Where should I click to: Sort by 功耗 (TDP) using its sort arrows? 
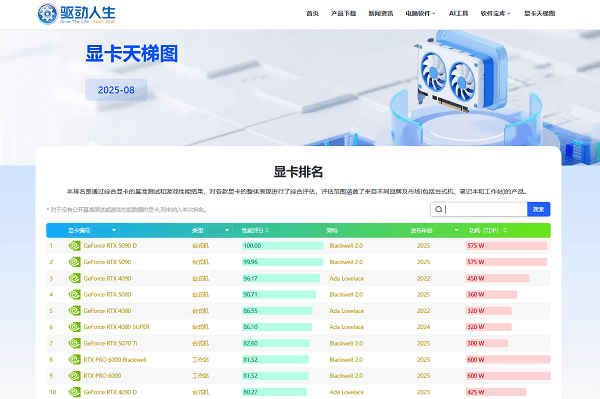coord(505,230)
